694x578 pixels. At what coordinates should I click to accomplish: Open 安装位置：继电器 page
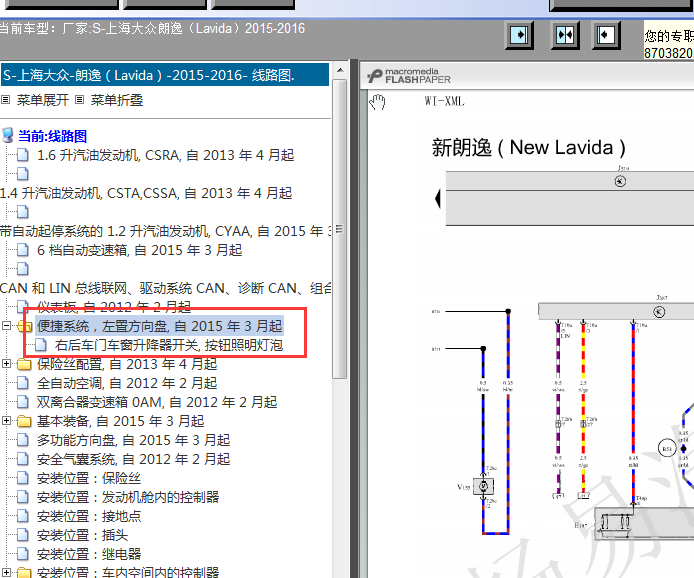(89, 555)
